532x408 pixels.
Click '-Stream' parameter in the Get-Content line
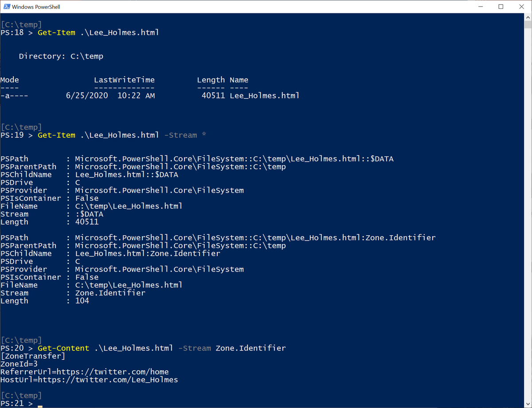click(195, 349)
